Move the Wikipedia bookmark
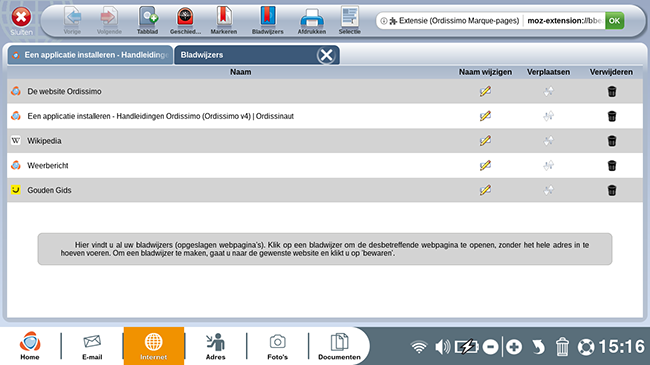Screen dimensions: 650x365 [x=548, y=141]
